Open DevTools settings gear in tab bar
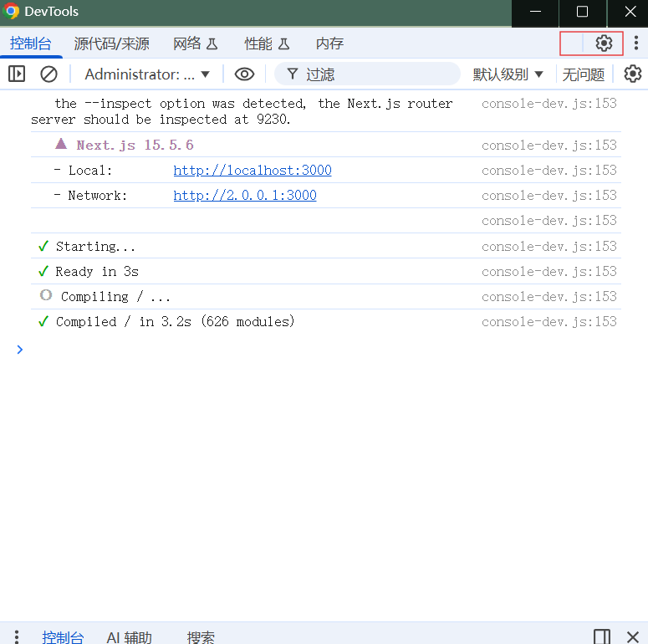Viewport: 648px width, 644px height. [604, 43]
